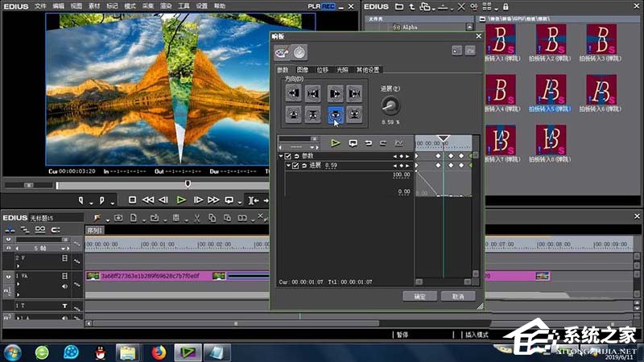Click the 取消 button to cancel
644x362 pixels.
[457, 296]
